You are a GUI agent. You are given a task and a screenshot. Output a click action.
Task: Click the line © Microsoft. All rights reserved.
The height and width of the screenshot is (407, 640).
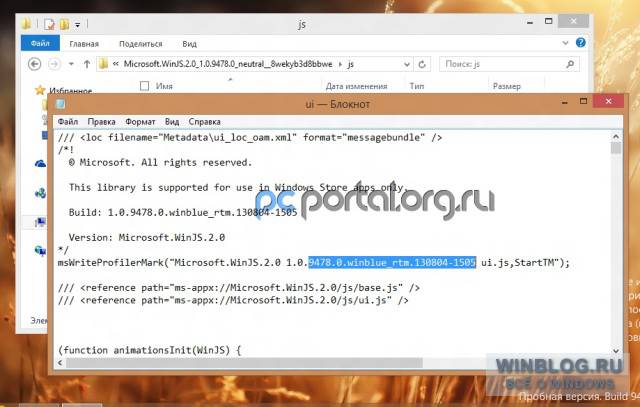160,162
